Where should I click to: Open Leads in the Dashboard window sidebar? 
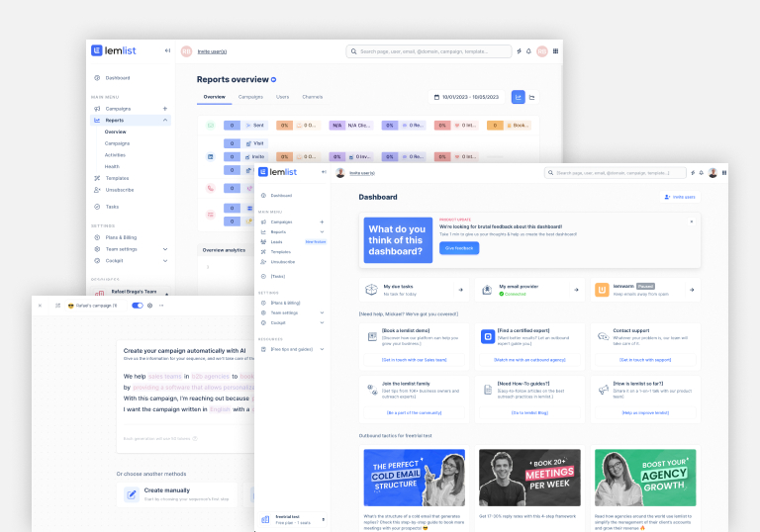pyautogui.click(x=276, y=242)
